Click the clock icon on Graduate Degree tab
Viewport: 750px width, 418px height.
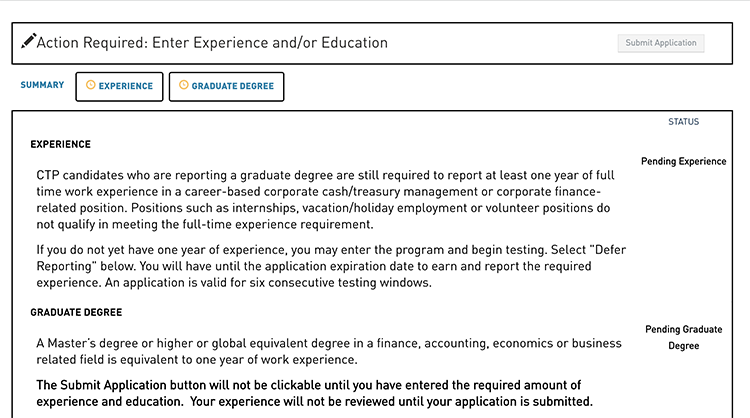pyautogui.click(x=184, y=85)
